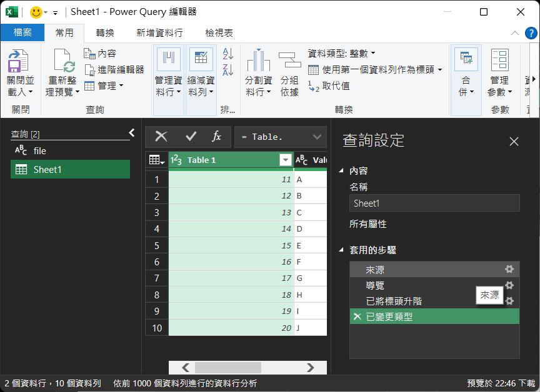Screen dimensions: 540x392
Task: Sort ascending with the A-Z icon
Action: (x=228, y=54)
